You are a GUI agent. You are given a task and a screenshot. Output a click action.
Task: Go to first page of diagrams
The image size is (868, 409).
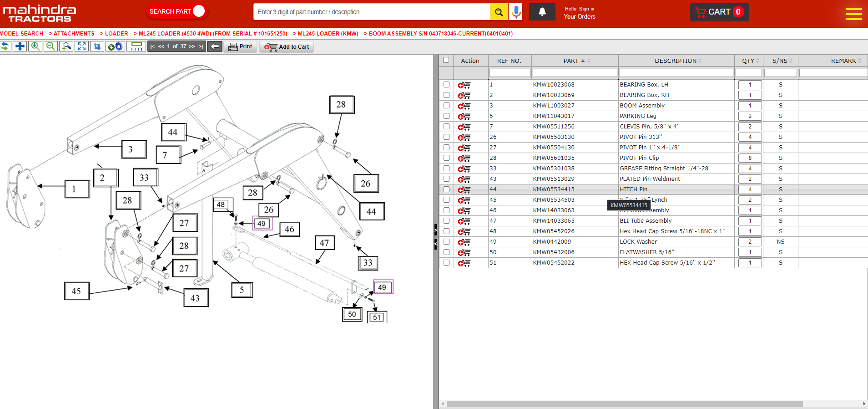click(152, 46)
